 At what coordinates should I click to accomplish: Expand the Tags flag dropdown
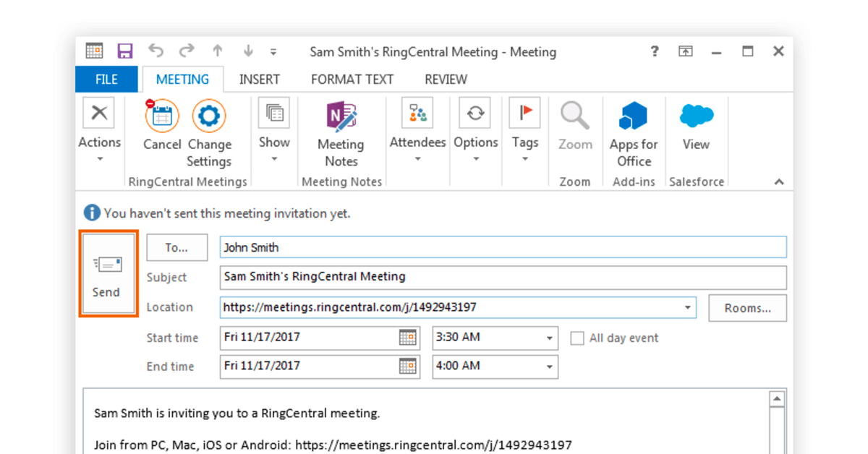(525, 131)
